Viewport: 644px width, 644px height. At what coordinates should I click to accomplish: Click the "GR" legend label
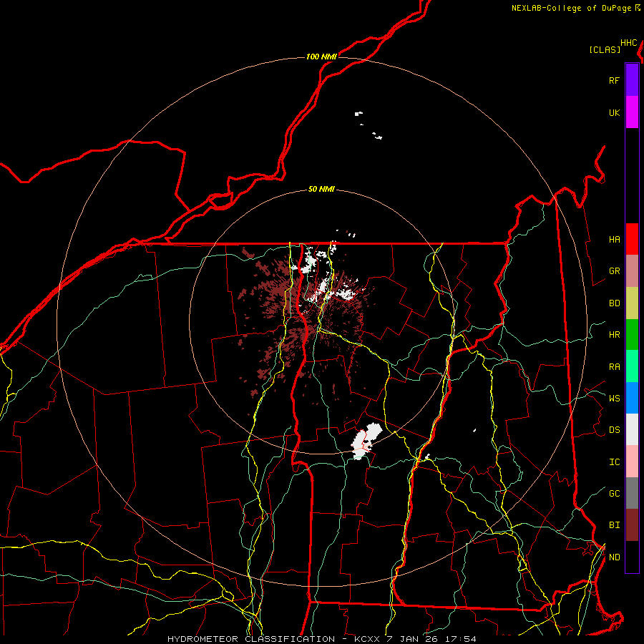click(x=614, y=271)
